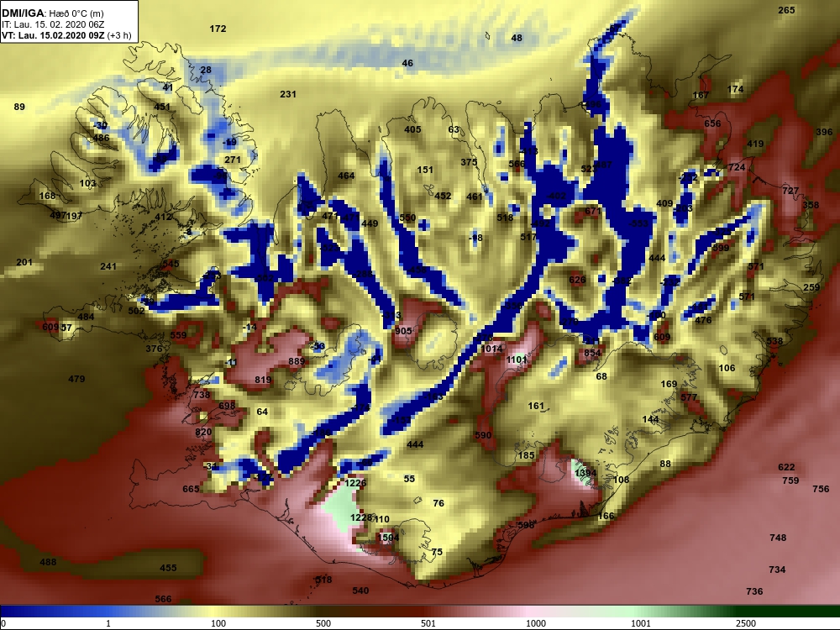This screenshot has width=840, height=630.
Task: Click the map value 103
Action: point(88,183)
